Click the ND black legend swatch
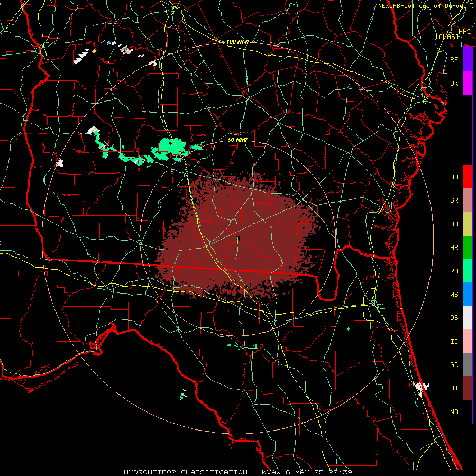 pyautogui.click(x=467, y=411)
